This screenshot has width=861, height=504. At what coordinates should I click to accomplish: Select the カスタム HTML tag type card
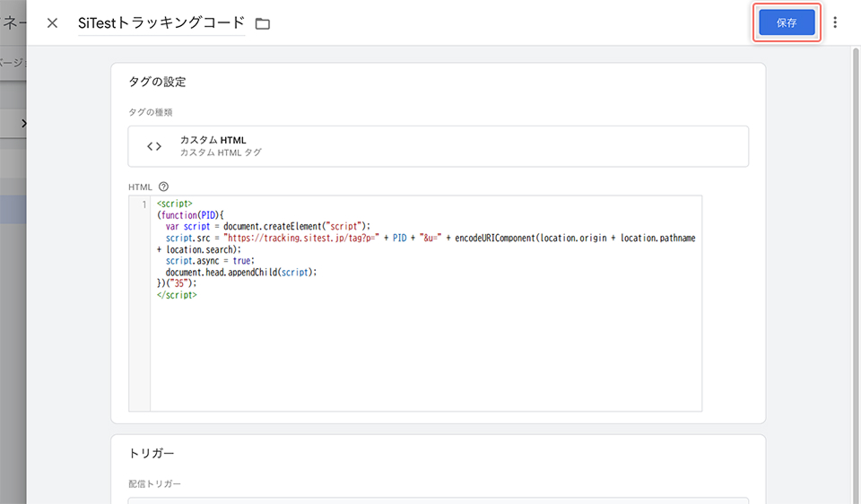click(439, 146)
